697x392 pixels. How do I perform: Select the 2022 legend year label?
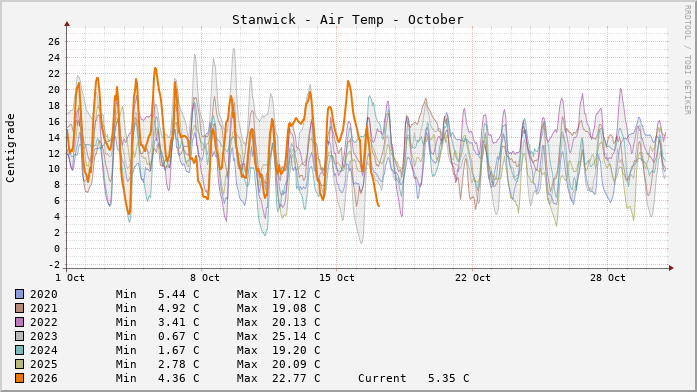44,322
